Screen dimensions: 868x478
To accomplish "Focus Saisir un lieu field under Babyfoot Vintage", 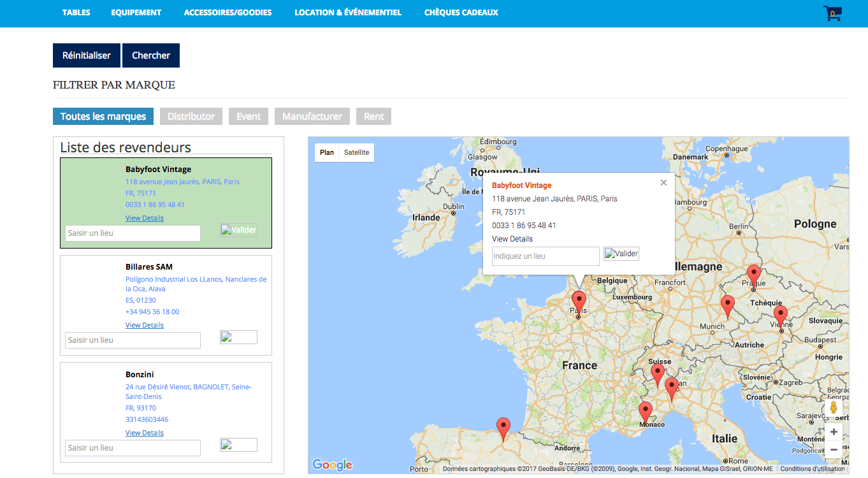I will coord(133,233).
